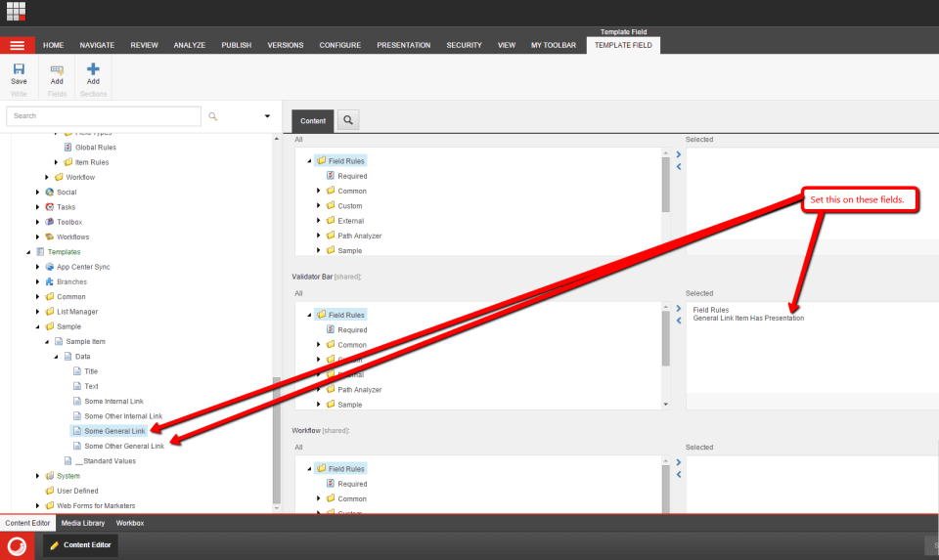Select Some General Link field

pos(114,431)
